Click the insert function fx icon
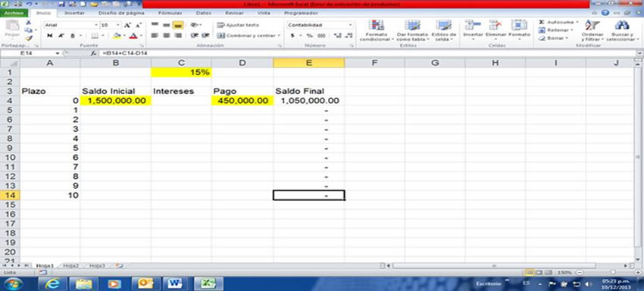The width and height of the screenshot is (644, 291). tap(93, 54)
